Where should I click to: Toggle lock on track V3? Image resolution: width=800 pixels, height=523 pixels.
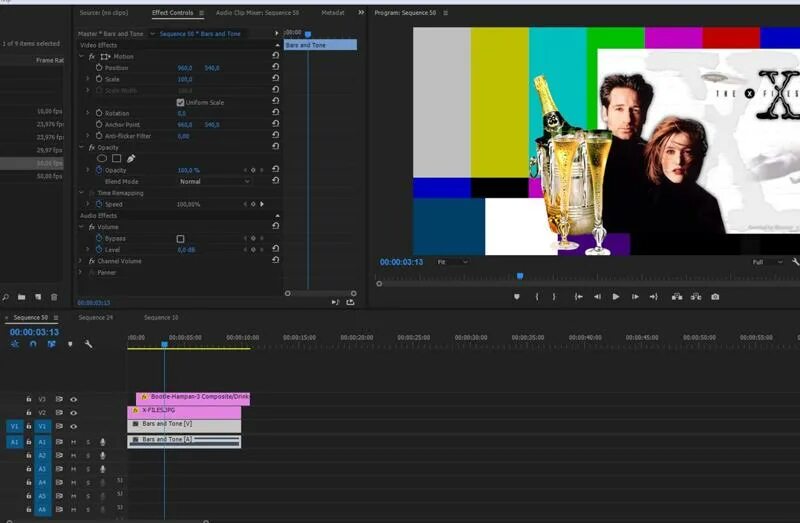coord(29,399)
